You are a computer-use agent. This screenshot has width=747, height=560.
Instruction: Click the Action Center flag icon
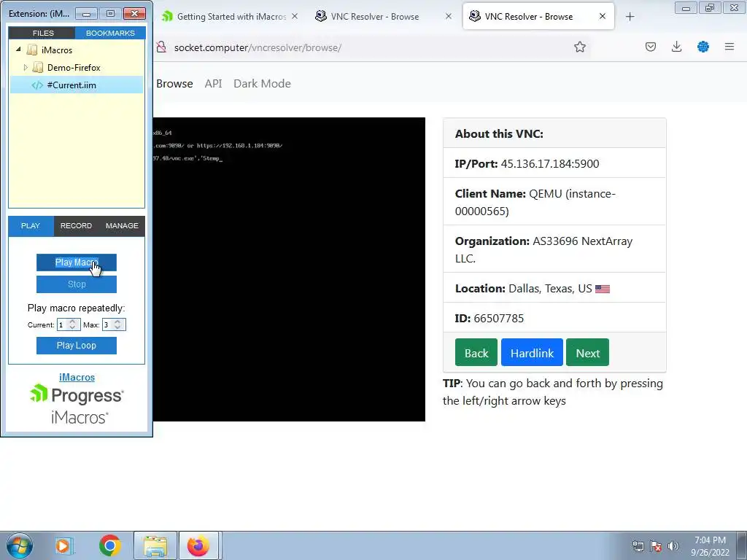pyautogui.click(x=656, y=546)
